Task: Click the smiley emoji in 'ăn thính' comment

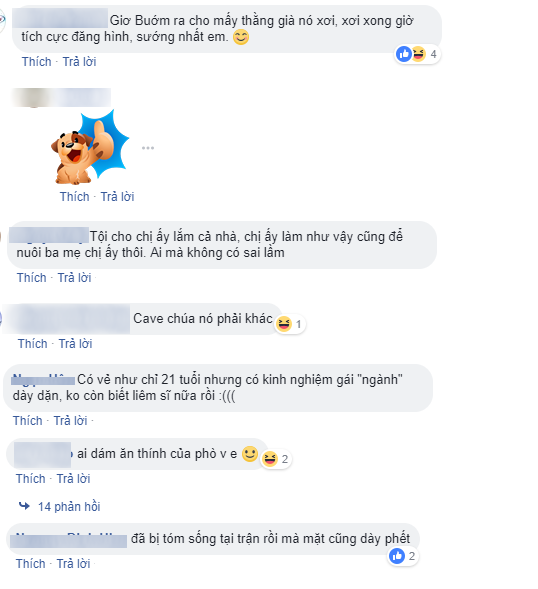Action: tap(250, 454)
